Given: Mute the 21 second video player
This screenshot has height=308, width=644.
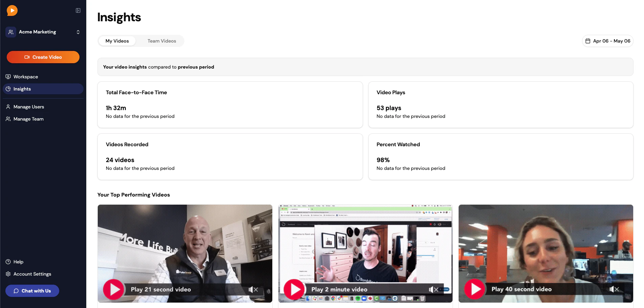Looking at the screenshot, I should (x=251, y=289).
